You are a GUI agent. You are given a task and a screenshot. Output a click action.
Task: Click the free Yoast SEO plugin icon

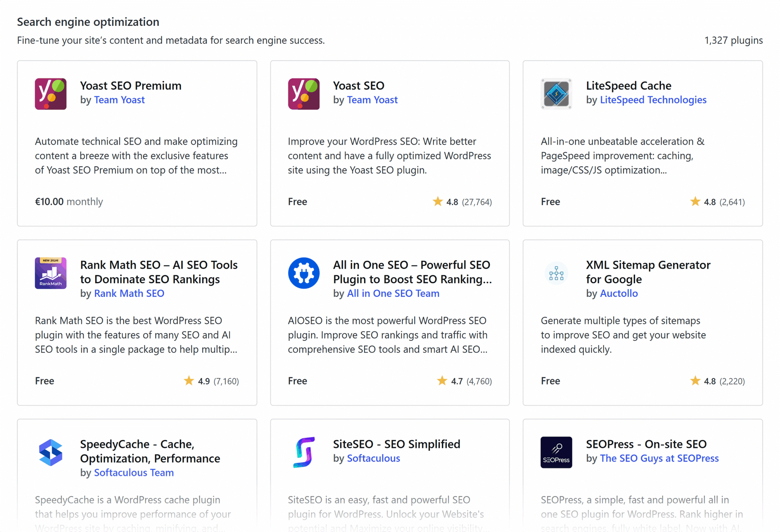[304, 94]
